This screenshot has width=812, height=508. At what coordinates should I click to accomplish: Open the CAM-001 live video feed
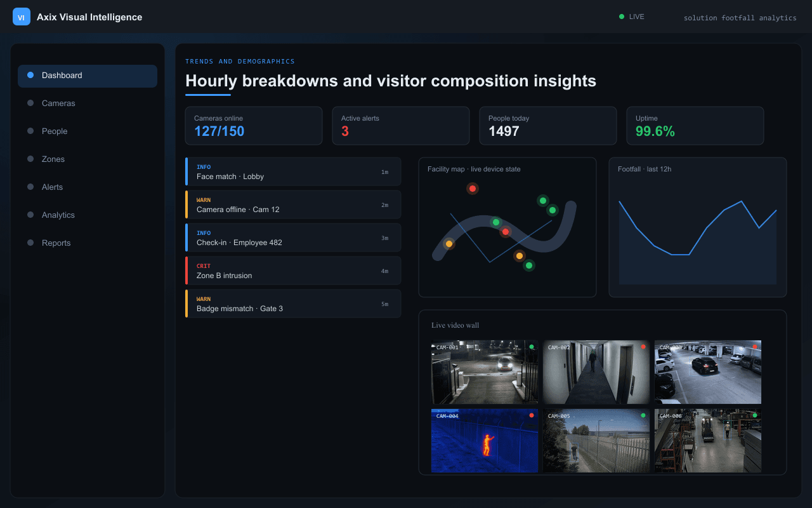click(485, 372)
